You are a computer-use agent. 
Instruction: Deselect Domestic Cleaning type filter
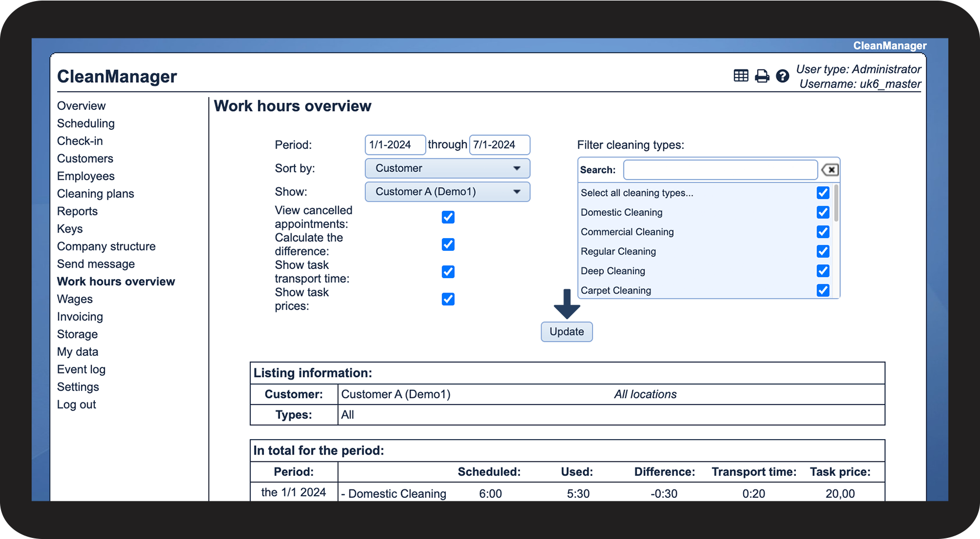coord(823,213)
